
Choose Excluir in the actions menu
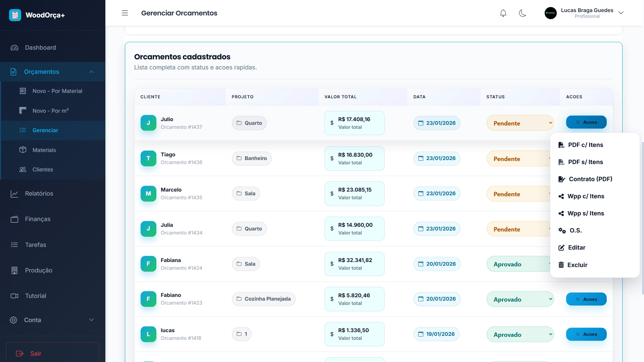(x=577, y=265)
